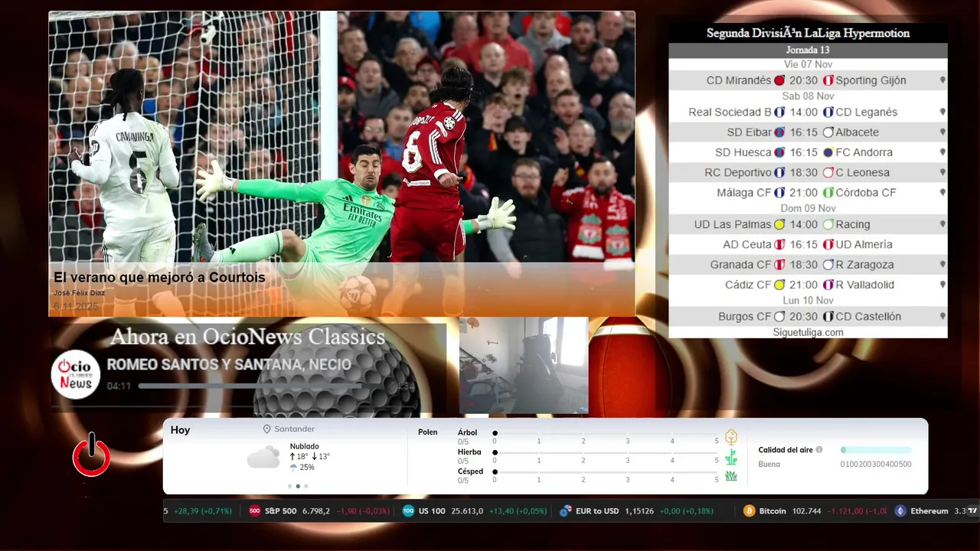Click the 'Sab 08 Nov' date row
Viewport: 980px width, 551px height.
click(x=808, y=96)
